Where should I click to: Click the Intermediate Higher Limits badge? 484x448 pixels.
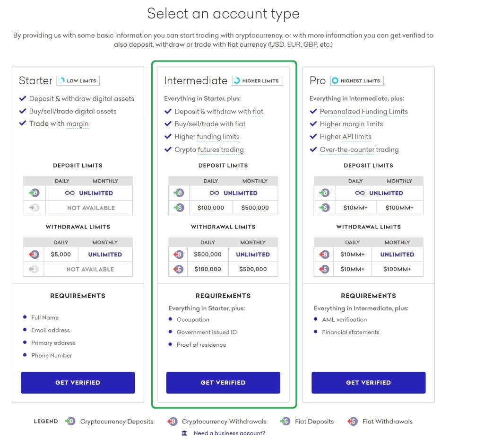point(257,81)
